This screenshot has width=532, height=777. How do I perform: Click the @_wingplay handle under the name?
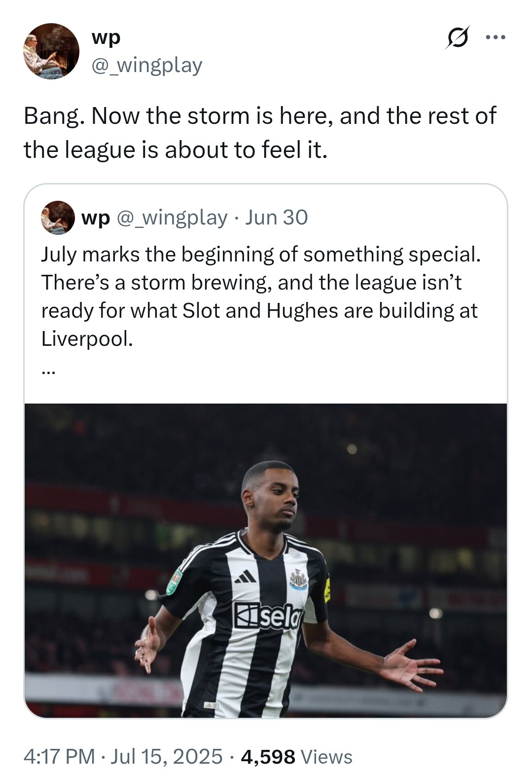click(147, 65)
